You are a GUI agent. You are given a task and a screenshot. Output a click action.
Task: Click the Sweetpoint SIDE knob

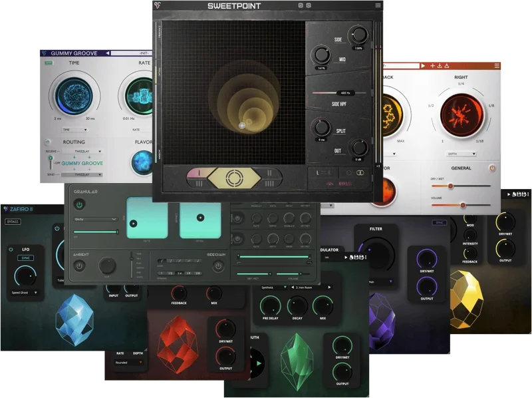click(358, 35)
